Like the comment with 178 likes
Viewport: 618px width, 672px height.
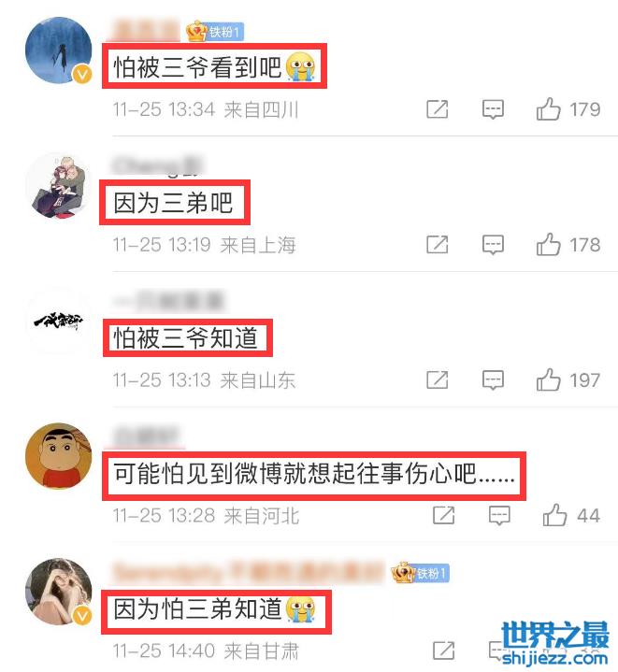pos(548,244)
